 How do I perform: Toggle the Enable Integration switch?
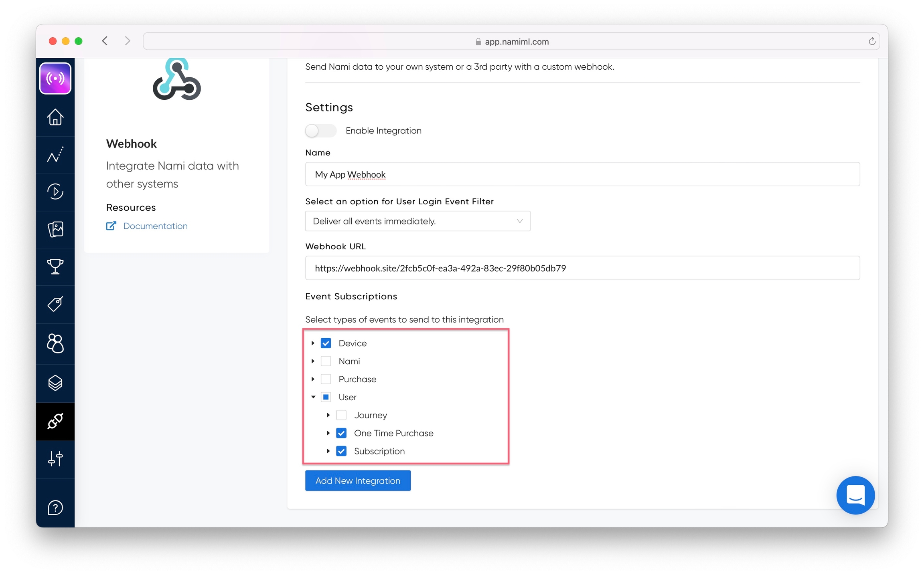coord(320,131)
